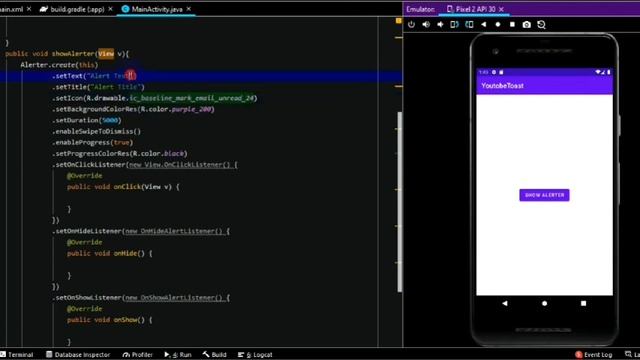Click the emulator toolbar Overview square icon
This screenshot has width=640, height=360.
(512, 24)
